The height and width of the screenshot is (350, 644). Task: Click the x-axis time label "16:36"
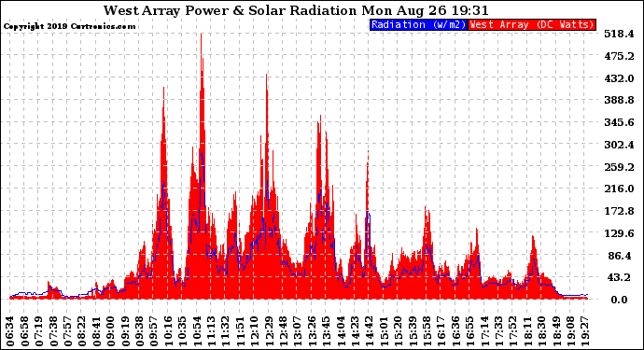click(456, 331)
